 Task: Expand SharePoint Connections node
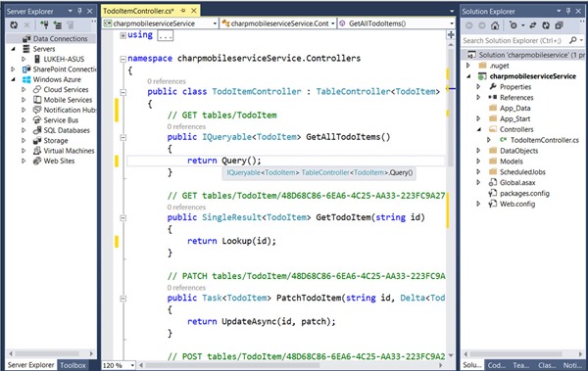pos(13,70)
